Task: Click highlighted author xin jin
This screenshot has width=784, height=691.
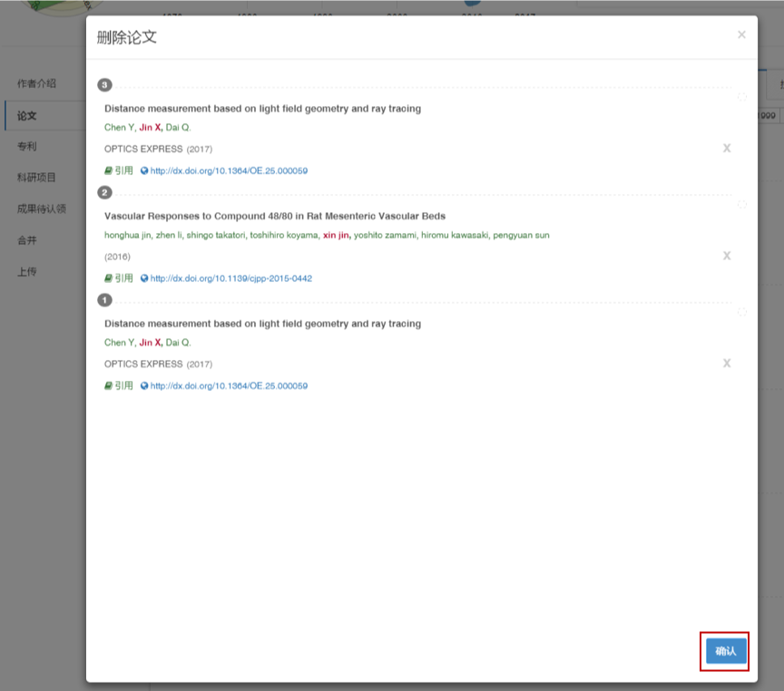Action: 336,236
